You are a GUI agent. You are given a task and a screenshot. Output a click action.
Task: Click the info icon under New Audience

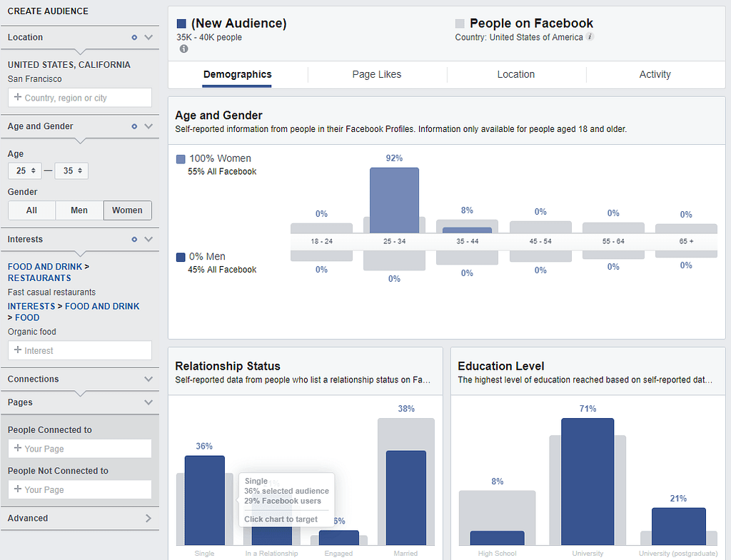[183, 49]
